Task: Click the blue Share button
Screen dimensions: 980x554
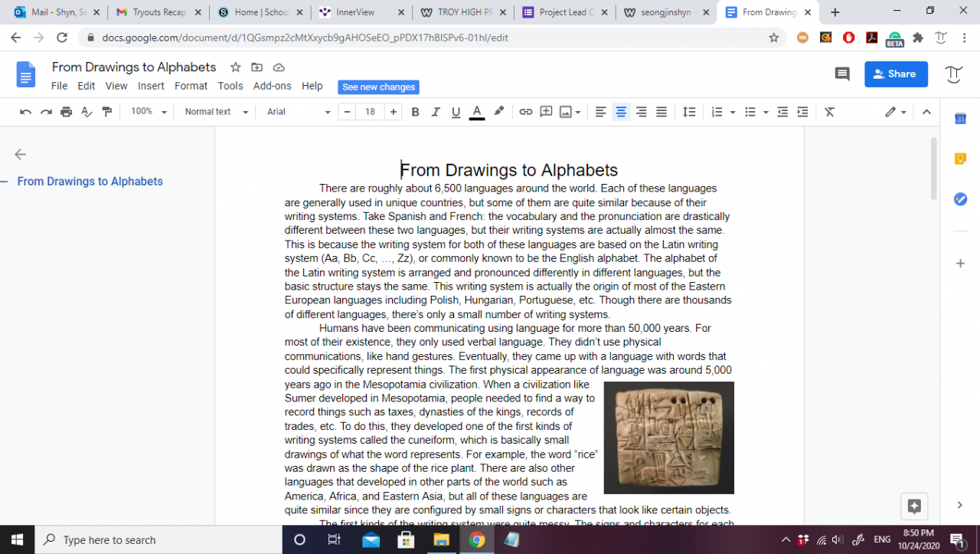Action: 896,74
